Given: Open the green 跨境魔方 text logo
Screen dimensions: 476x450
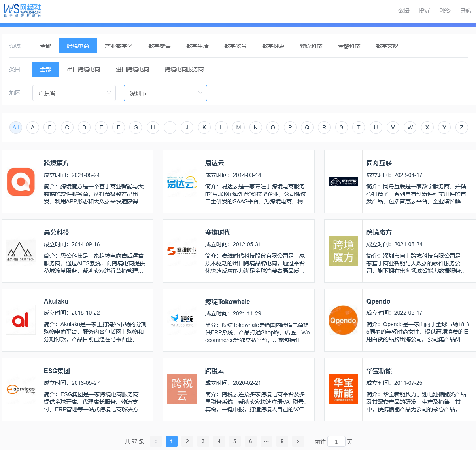Looking at the screenshot, I should (343, 251).
